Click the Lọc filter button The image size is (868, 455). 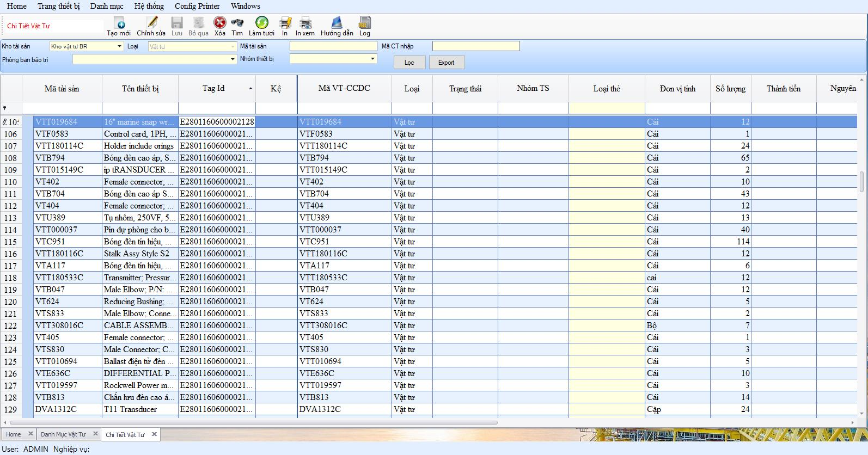pos(409,63)
